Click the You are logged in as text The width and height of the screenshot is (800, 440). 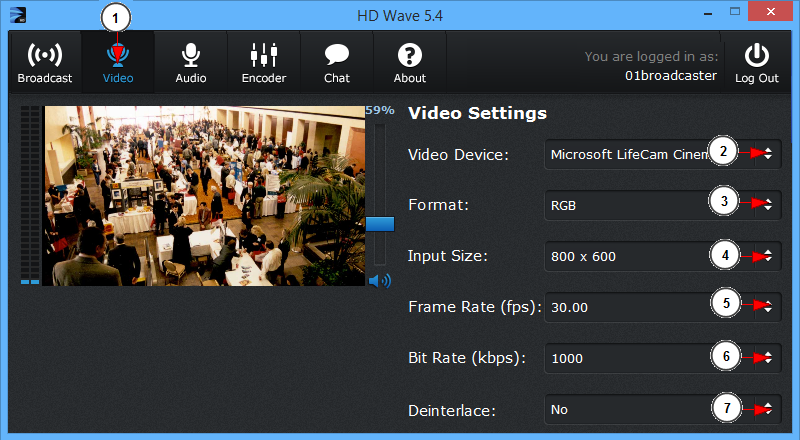click(651, 57)
